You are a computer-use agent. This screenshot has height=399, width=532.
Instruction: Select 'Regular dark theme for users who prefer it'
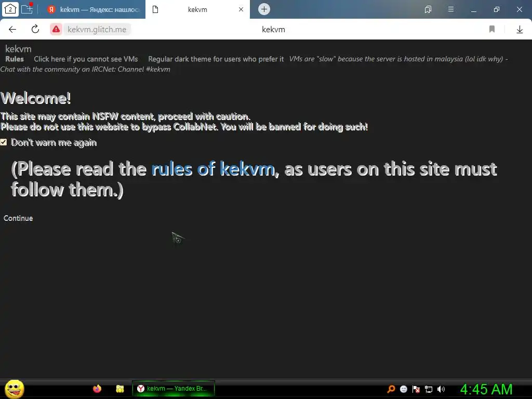[x=216, y=59]
